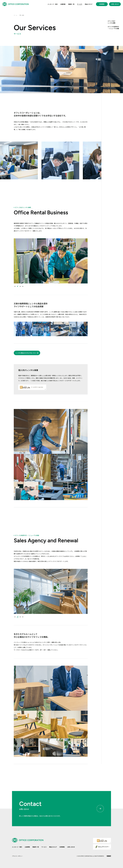Click the 商品カタログ header menu link
123x868 pixels.
(89, 4)
